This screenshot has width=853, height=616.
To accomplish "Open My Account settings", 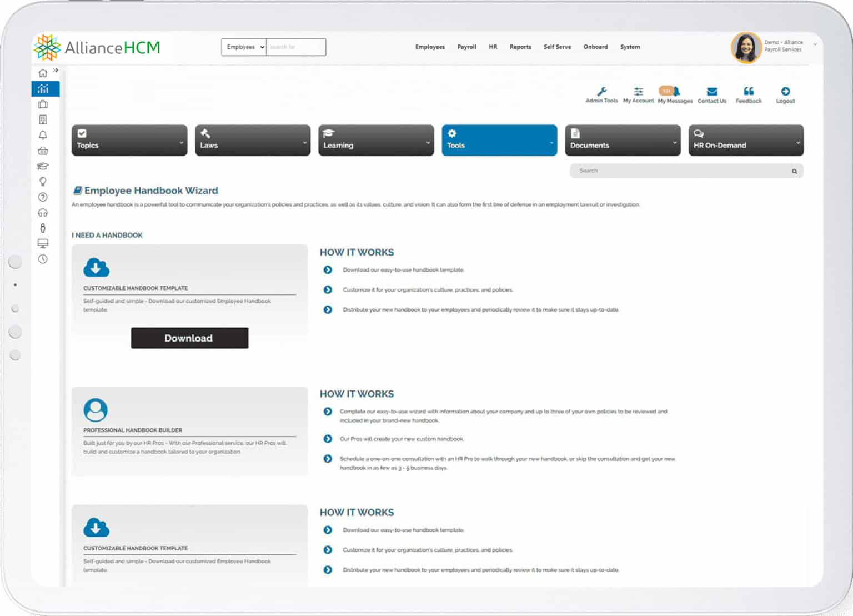I will pyautogui.click(x=638, y=93).
